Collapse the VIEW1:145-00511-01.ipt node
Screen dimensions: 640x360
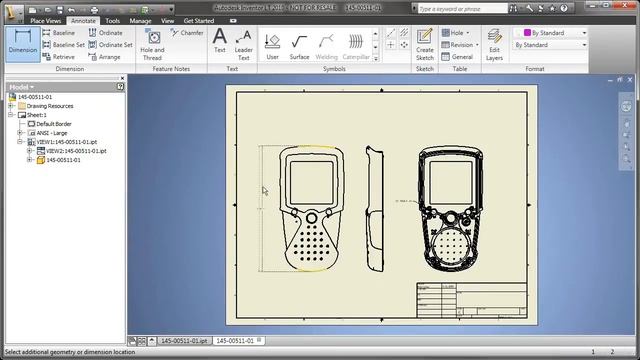[20, 142]
